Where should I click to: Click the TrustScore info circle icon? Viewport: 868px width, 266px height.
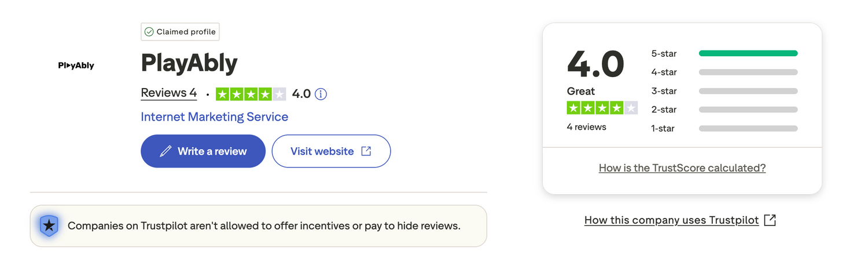(321, 94)
